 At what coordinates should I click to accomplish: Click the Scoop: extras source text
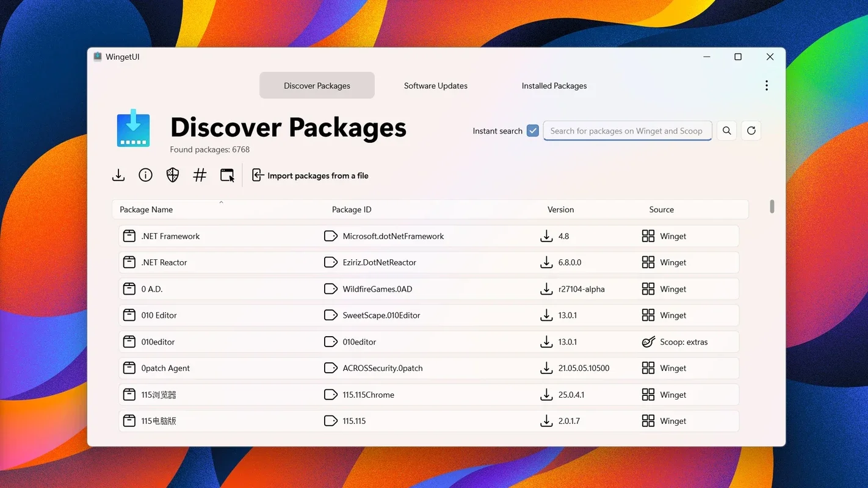[684, 342]
